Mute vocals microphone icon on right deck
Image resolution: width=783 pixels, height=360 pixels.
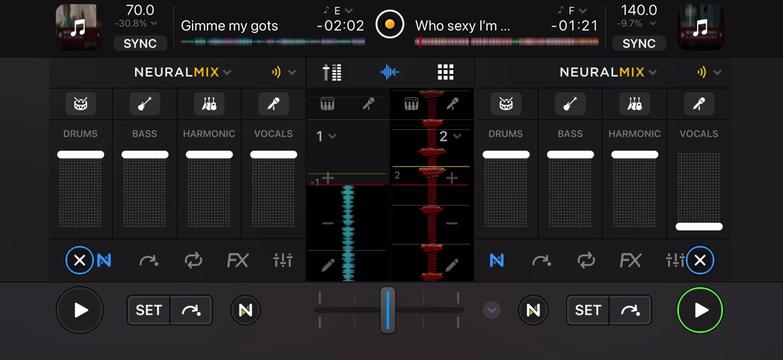click(x=699, y=104)
